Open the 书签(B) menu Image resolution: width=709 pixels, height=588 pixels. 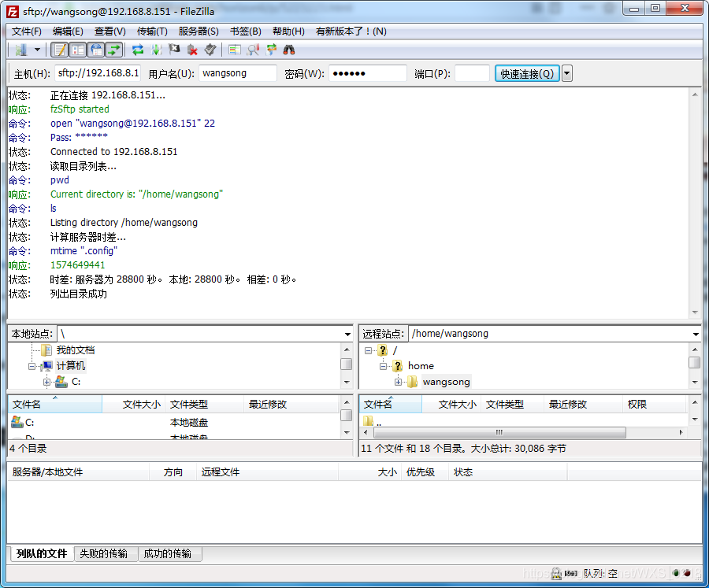[x=246, y=31]
